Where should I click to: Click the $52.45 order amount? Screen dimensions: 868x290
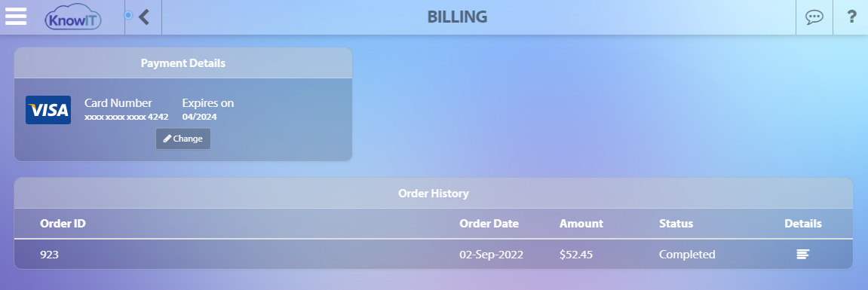[x=575, y=255]
